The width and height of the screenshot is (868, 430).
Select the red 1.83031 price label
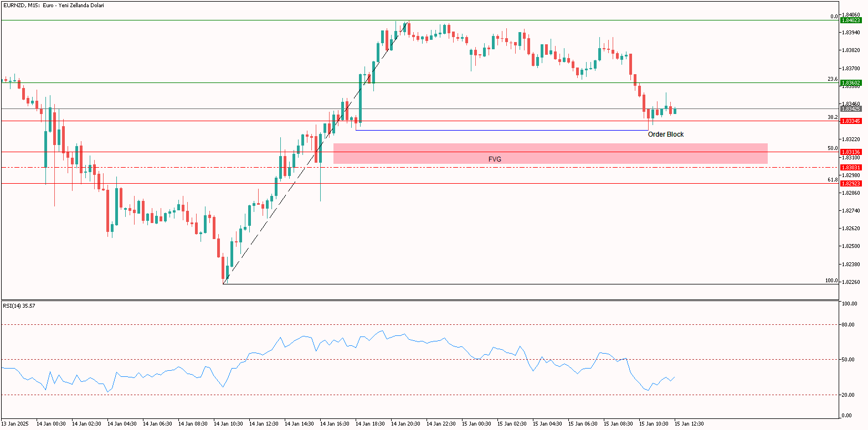pyautogui.click(x=851, y=167)
